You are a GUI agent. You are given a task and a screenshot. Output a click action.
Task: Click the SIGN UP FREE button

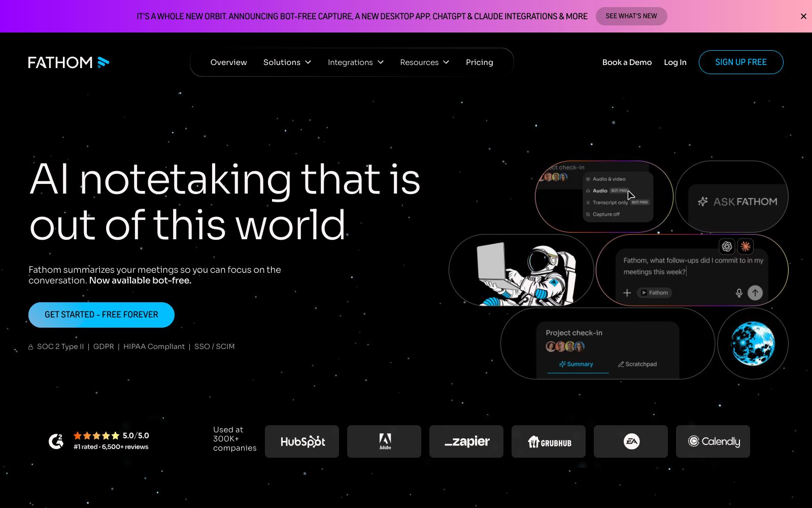(741, 62)
